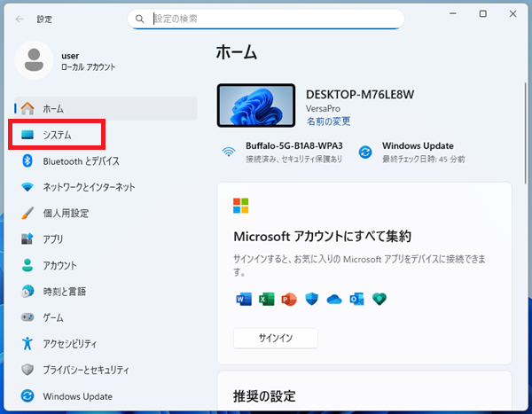532x414 pixels.
Task: Click the desktop wallpaper thumbnail of the PC
Action: [x=256, y=105]
